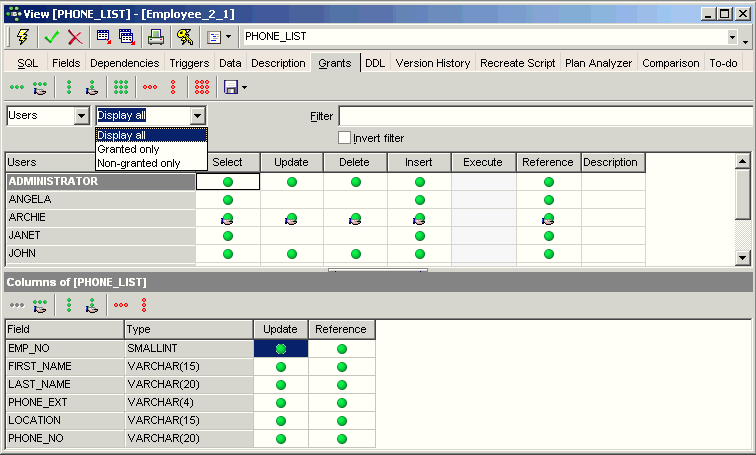Click the green dots with hand icon in the Grants toolbar

click(x=40, y=88)
